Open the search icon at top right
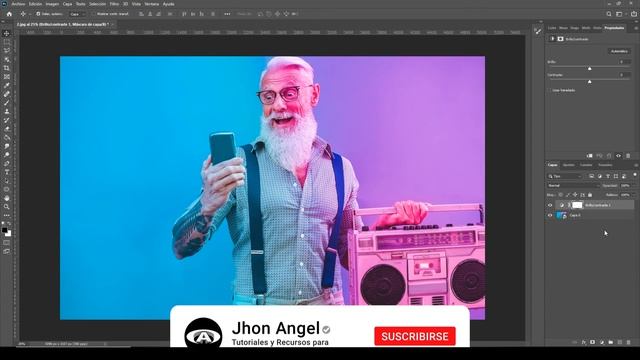 click(609, 14)
